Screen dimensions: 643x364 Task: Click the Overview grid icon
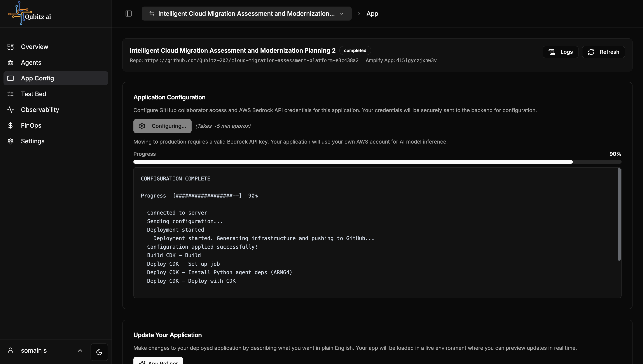pos(10,47)
